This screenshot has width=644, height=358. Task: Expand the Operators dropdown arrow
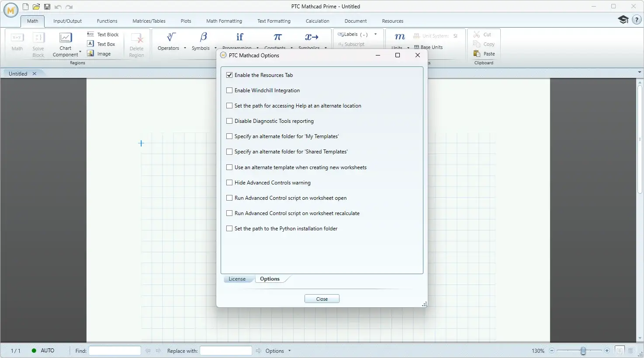(x=185, y=48)
